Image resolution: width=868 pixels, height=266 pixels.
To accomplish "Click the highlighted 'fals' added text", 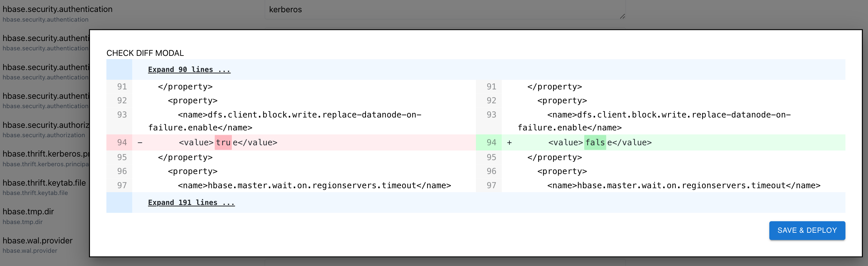I will coord(595,142).
